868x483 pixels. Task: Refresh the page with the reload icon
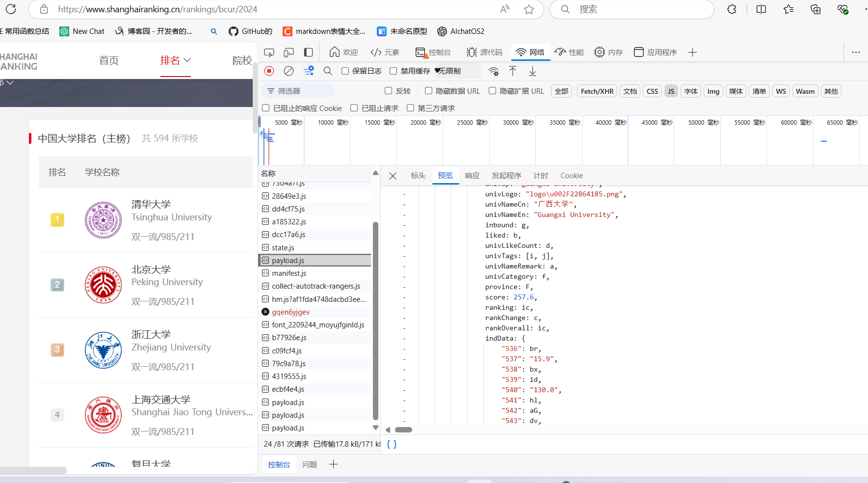[11, 9]
